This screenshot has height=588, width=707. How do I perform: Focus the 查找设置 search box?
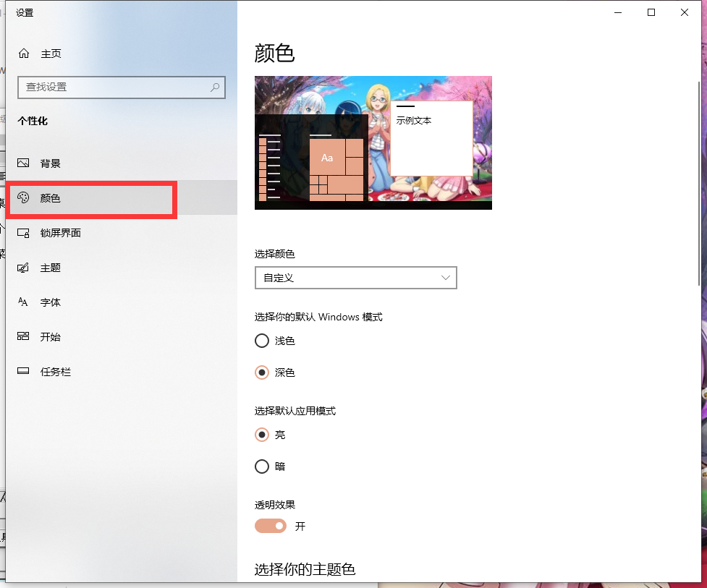pos(122,88)
